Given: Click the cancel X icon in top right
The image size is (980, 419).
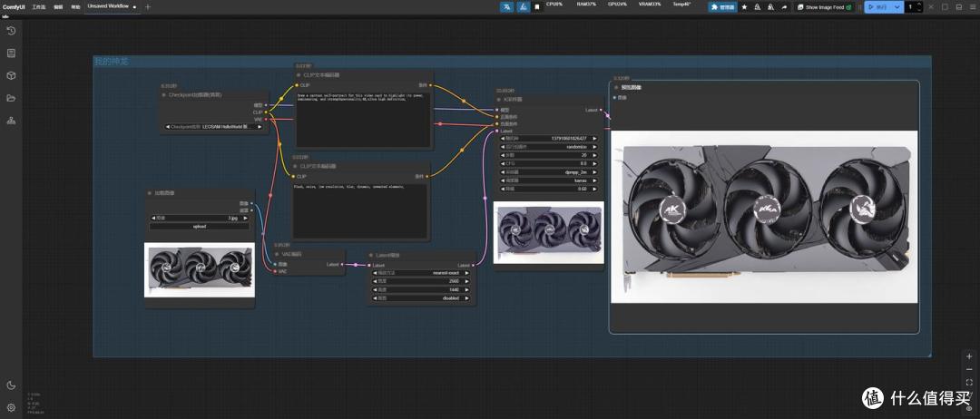Looking at the screenshot, I should click(x=931, y=7).
